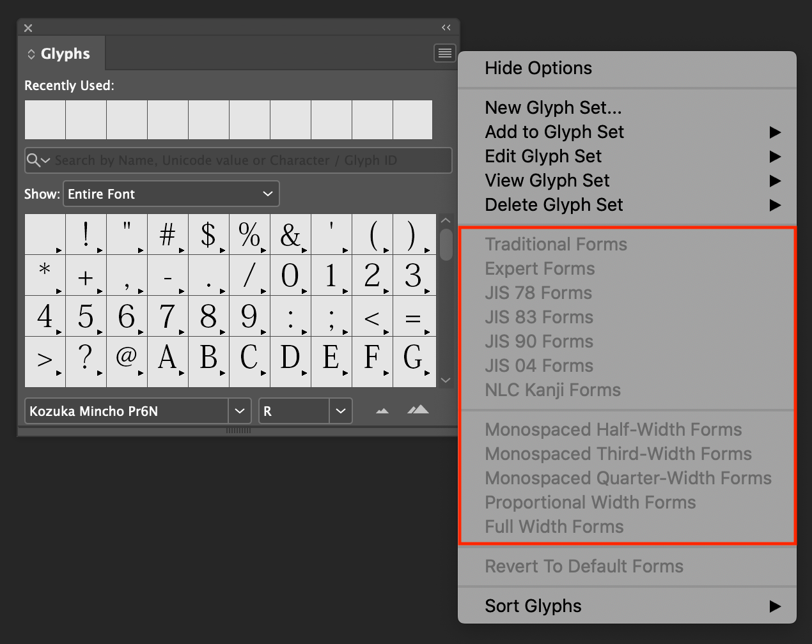Viewport: 812px width, 644px height.
Task: Open the Glyphs panel flyout menu icon
Action: 444,53
